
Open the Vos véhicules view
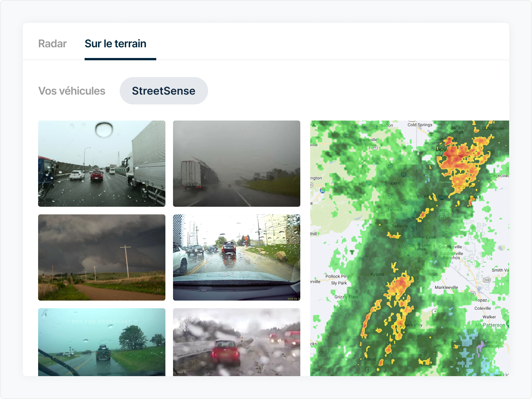(x=72, y=91)
